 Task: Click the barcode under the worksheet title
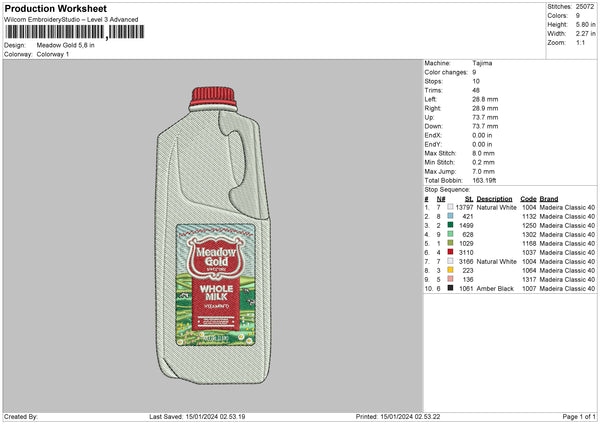tap(75, 32)
